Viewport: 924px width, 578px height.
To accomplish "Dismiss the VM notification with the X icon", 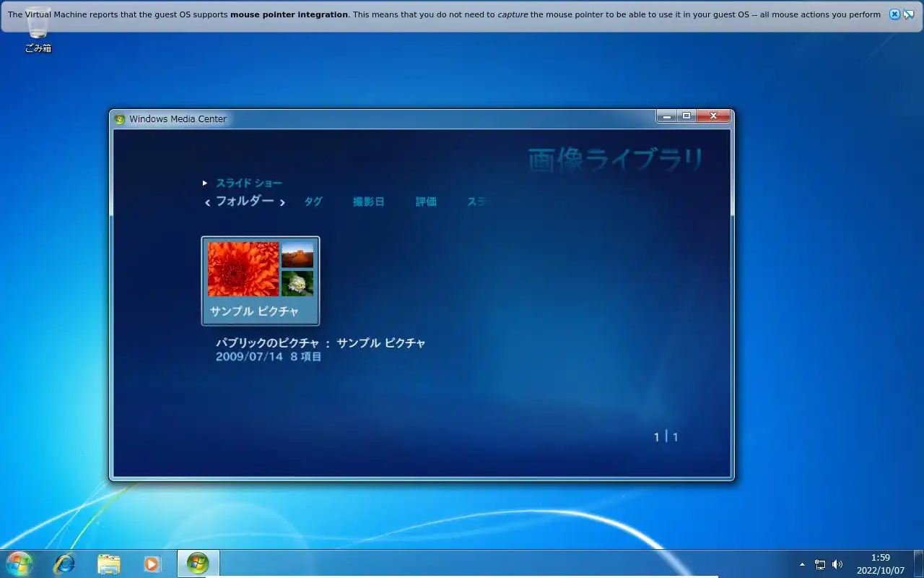I will (x=894, y=14).
